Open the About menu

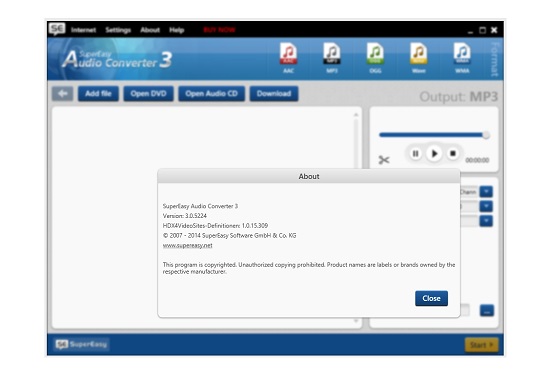(150, 30)
